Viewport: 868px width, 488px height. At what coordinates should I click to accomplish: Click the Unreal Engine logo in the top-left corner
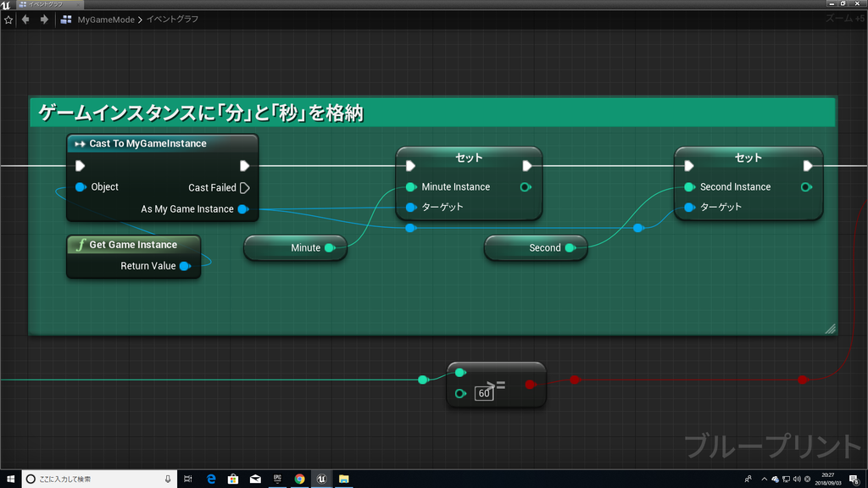tap(8, 3)
